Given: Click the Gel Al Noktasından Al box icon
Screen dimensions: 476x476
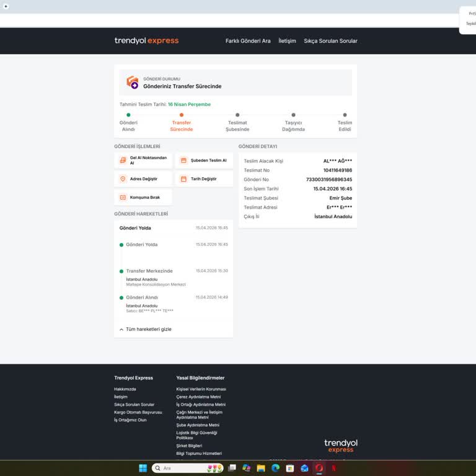Looking at the screenshot, I should [123, 161].
